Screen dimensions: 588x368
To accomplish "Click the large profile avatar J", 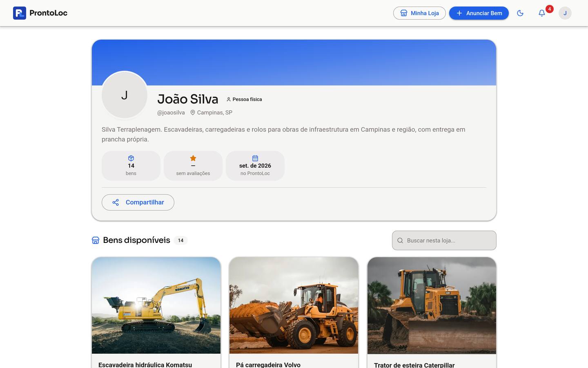I will click(125, 95).
